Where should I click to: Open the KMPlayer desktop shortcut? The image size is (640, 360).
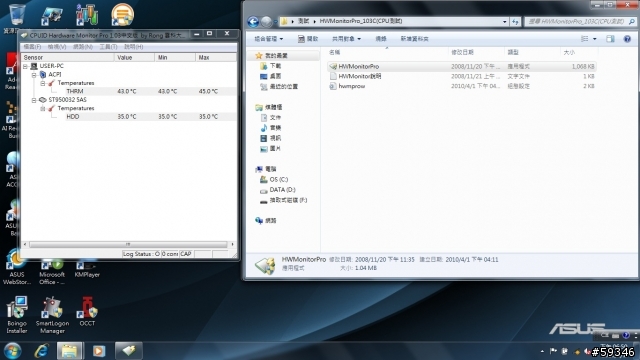pyautogui.click(x=87, y=270)
